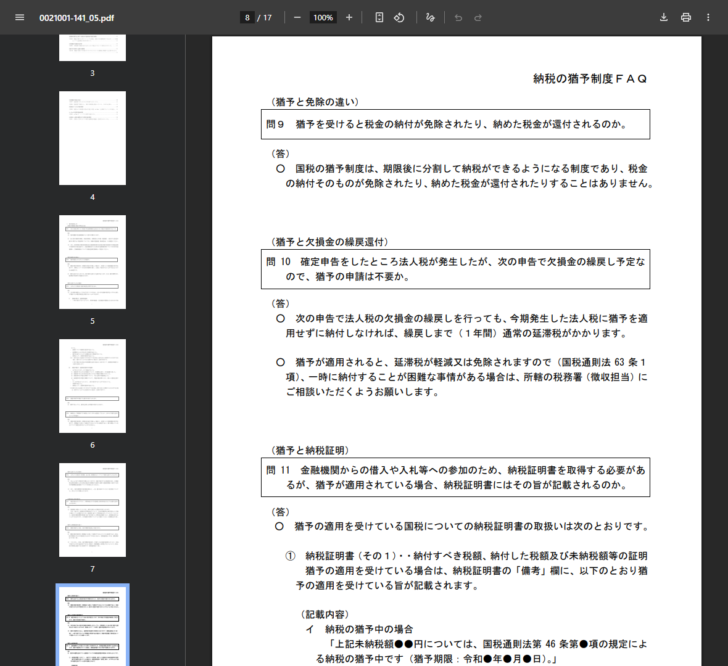Click the heading (猶予と欠損金の繰戻還付)
This screenshot has height=666, width=728.
click(x=329, y=242)
